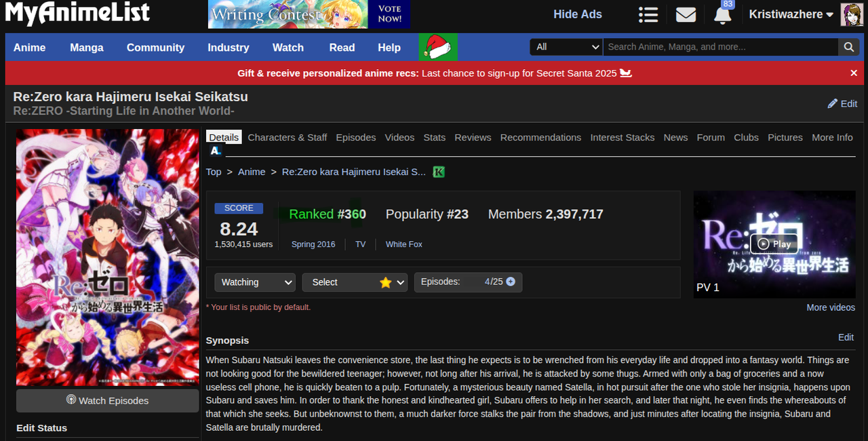This screenshot has width=868, height=441.
Task: Open the Select score dropdown
Action: 355,282
